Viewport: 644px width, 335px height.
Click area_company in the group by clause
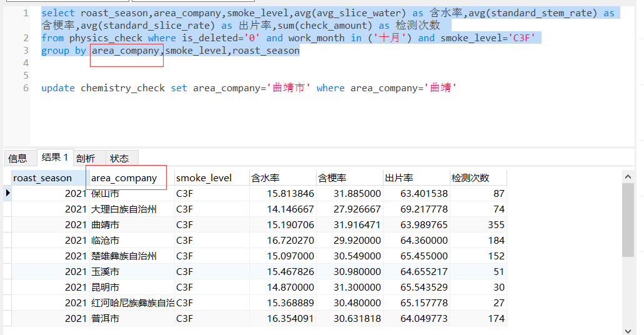click(126, 51)
